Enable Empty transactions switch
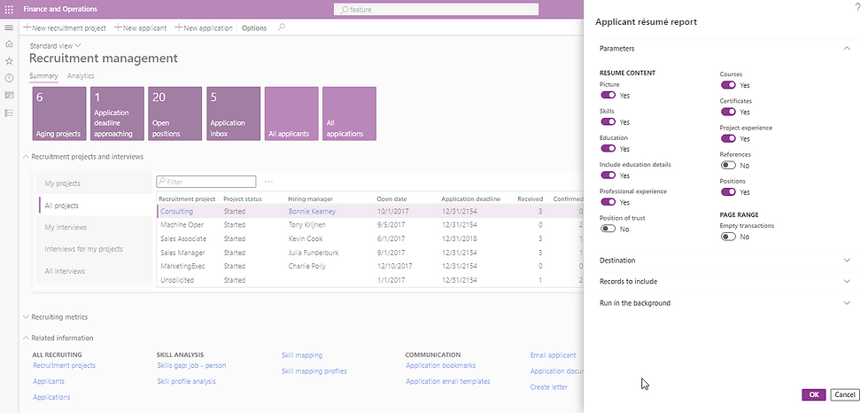 728,237
